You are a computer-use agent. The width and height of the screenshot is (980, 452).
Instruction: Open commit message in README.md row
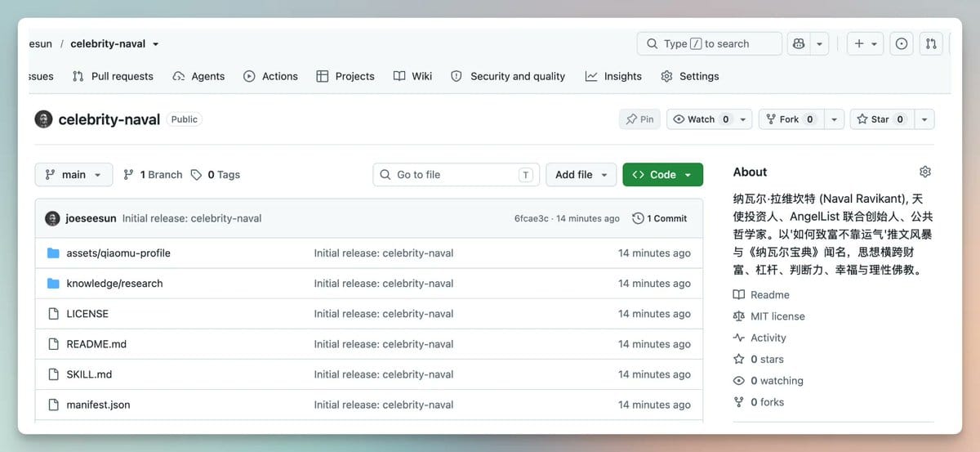[x=384, y=344]
